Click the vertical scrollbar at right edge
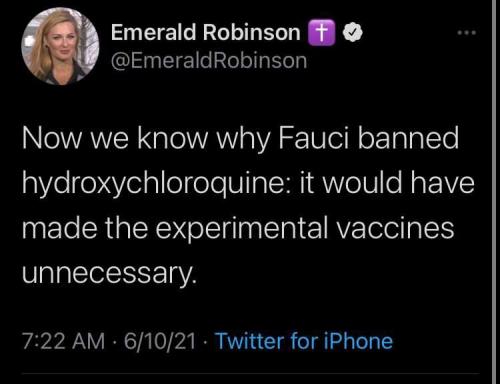 tap(495, 192)
